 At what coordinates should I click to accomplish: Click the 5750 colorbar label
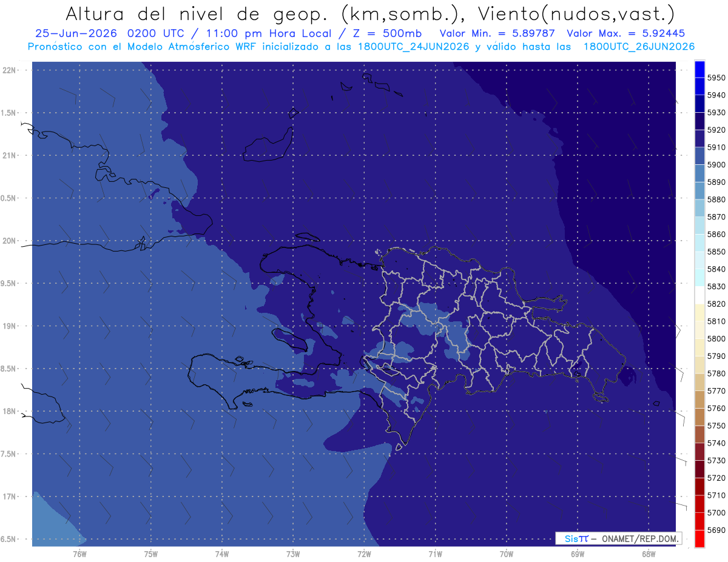[716, 426]
